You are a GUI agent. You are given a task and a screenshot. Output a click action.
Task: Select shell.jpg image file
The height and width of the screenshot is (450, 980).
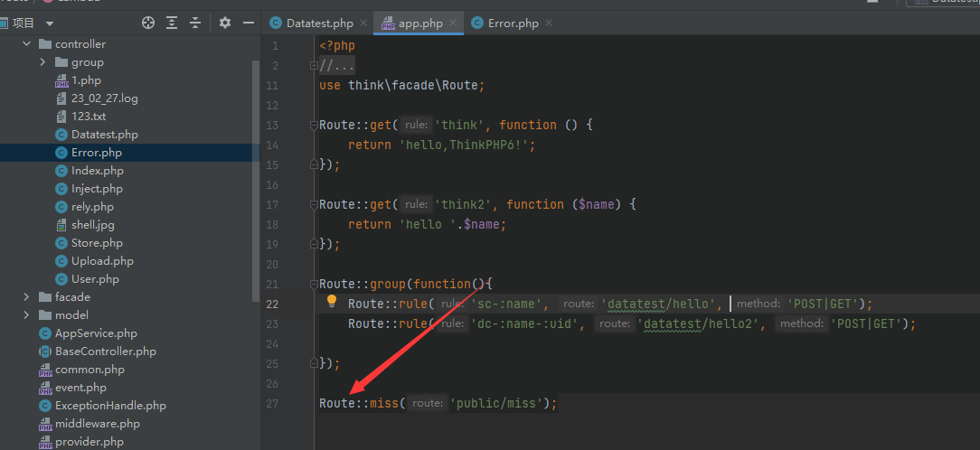pos(92,225)
